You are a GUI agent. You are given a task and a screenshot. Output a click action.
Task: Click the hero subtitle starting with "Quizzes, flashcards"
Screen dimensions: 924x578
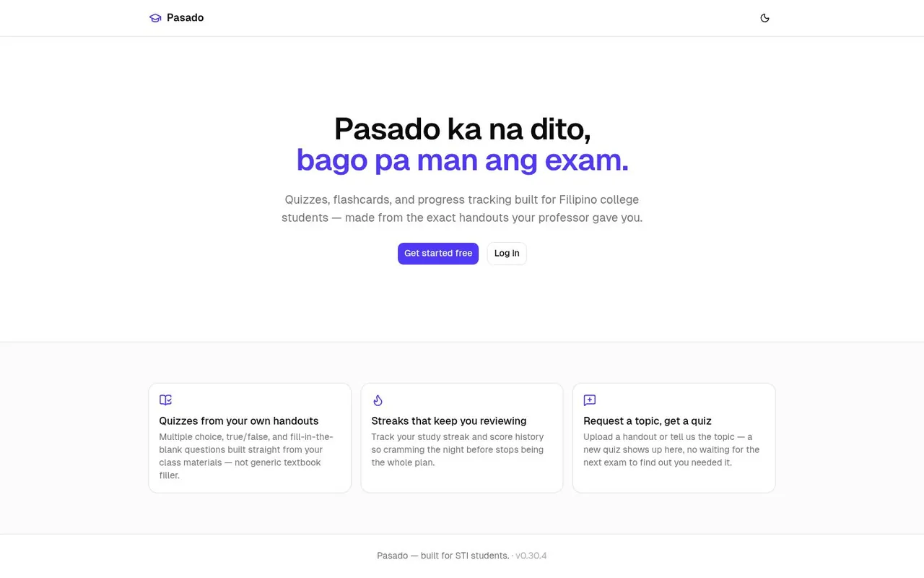pyautogui.click(x=462, y=208)
